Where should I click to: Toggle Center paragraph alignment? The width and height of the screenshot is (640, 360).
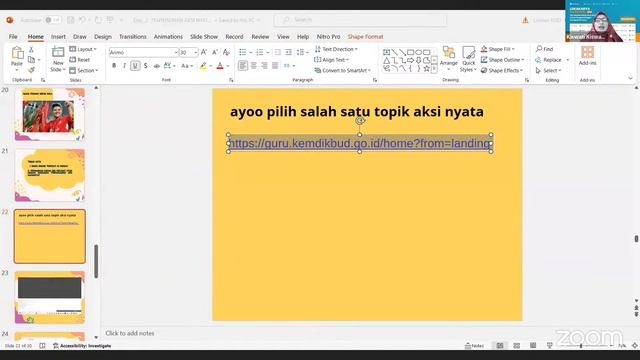click(x=253, y=66)
